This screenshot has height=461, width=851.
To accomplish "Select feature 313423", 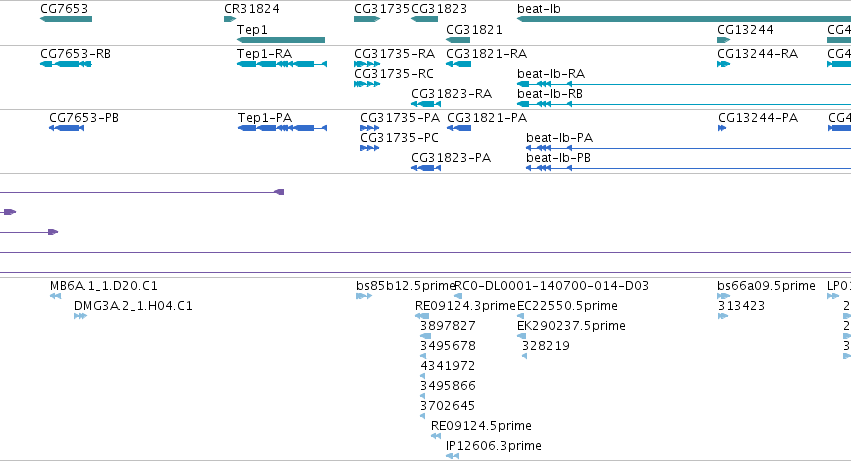I will point(723,316).
